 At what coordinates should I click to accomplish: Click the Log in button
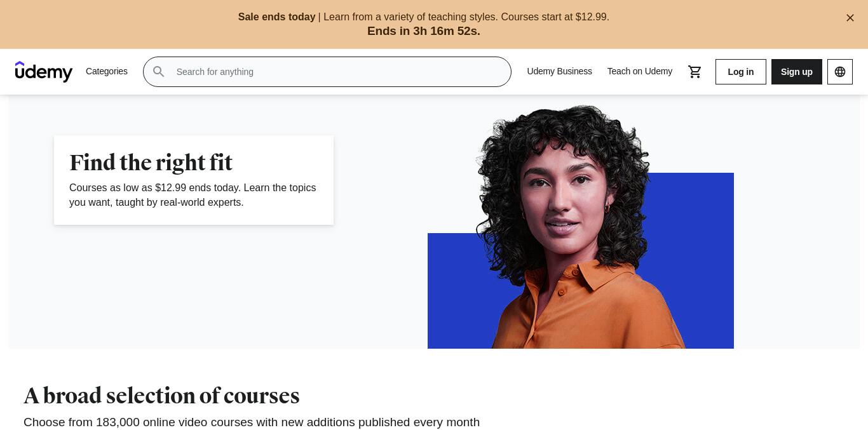click(741, 72)
